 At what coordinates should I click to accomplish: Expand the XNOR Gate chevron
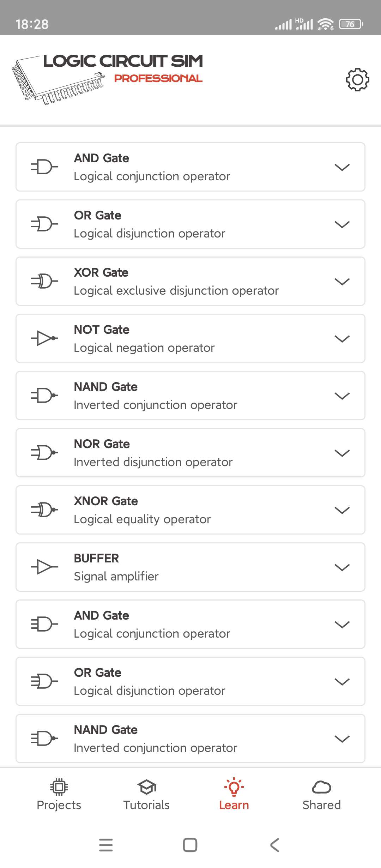tap(342, 510)
